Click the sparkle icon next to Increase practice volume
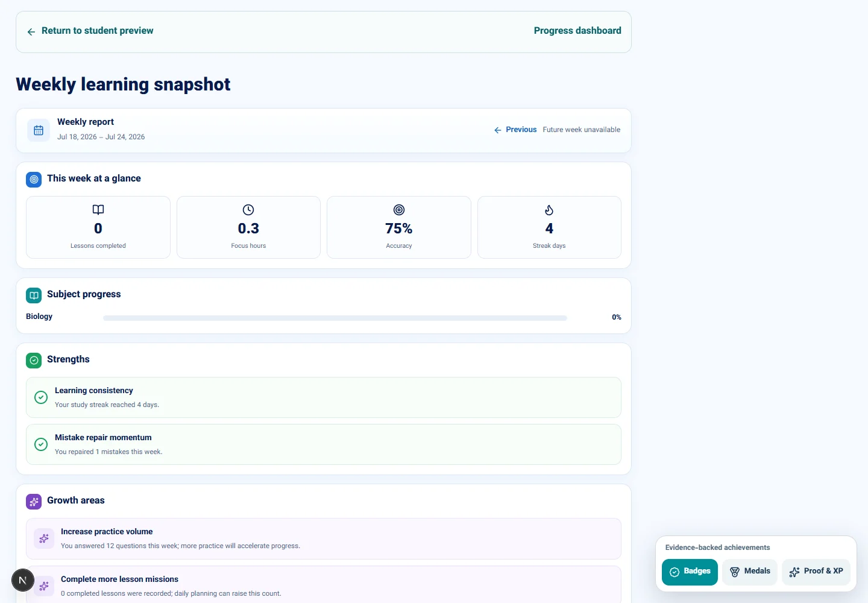The image size is (868, 603). coord(44,538)
